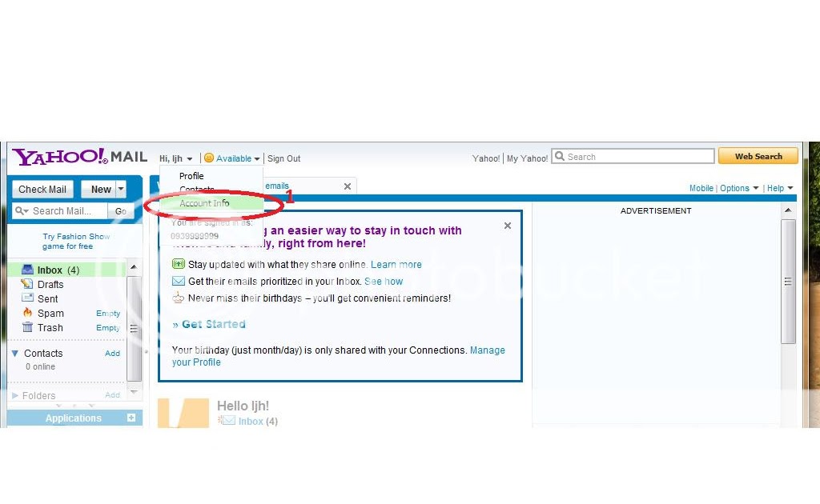Click the plus icon on Applications bar
This screenshot has width=820, height=504.
131,418
